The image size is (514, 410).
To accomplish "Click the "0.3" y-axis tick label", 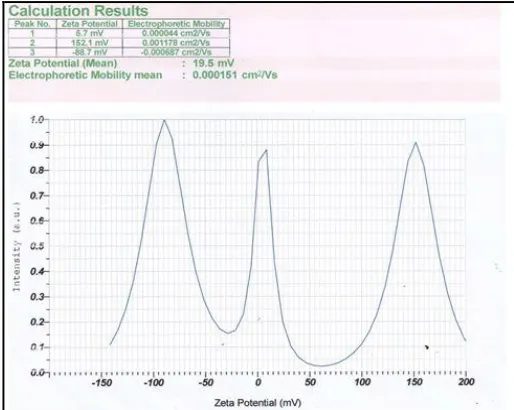I will point(37,297).
